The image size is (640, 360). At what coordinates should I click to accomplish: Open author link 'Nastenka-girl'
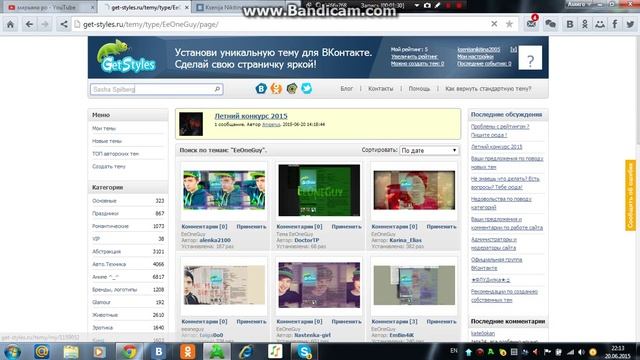pos(312,335)
